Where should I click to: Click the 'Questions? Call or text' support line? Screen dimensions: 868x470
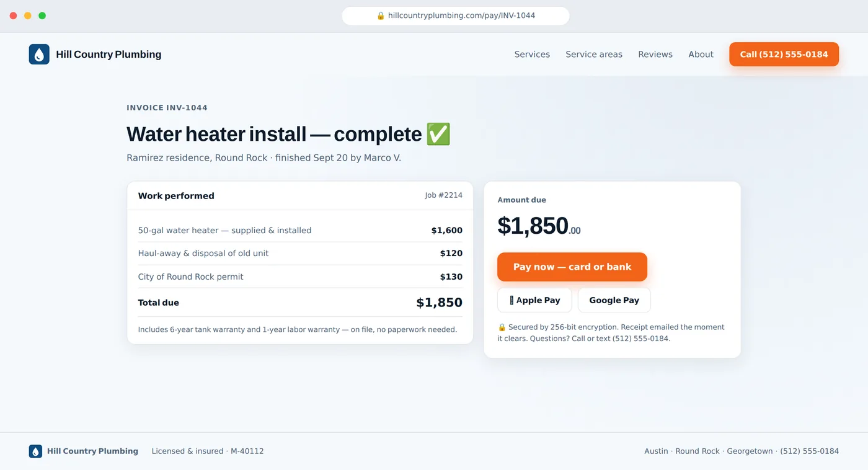pos(600,339)
